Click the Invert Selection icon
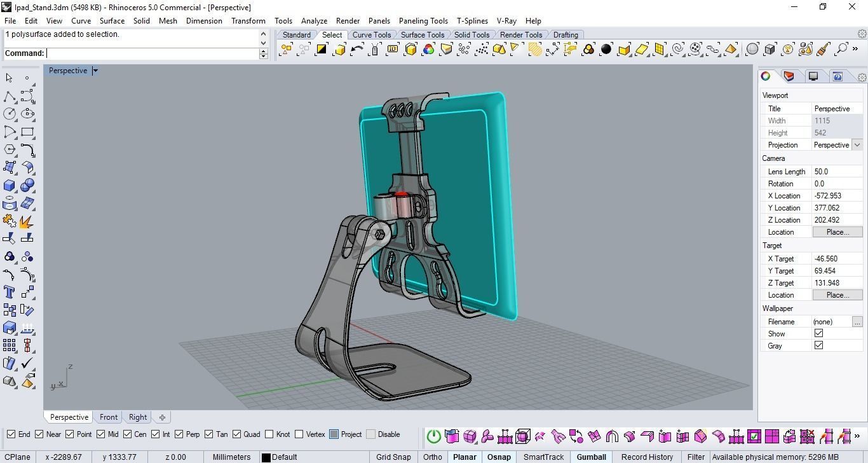Viewport: 868px width, 463px height. pyautogui.click(x=322, y=49)
